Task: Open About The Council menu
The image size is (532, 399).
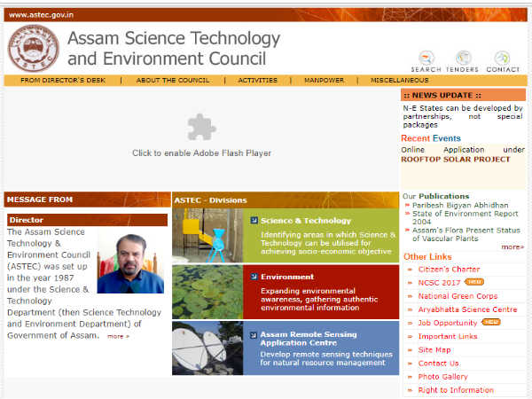Action: pyautogui.click(x=172, y=81)
